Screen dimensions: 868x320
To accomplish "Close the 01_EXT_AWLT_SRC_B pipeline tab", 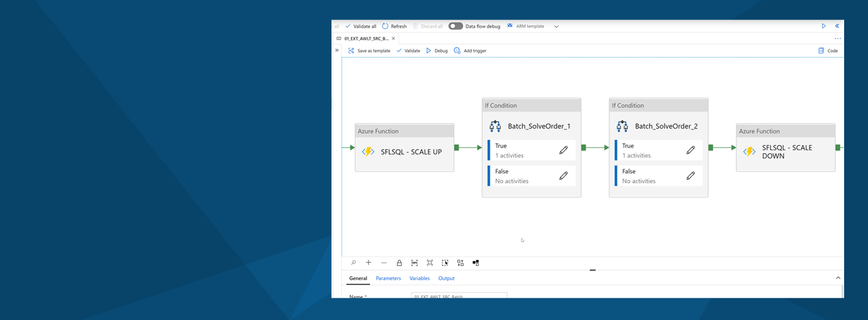I will tap(393, 39).
